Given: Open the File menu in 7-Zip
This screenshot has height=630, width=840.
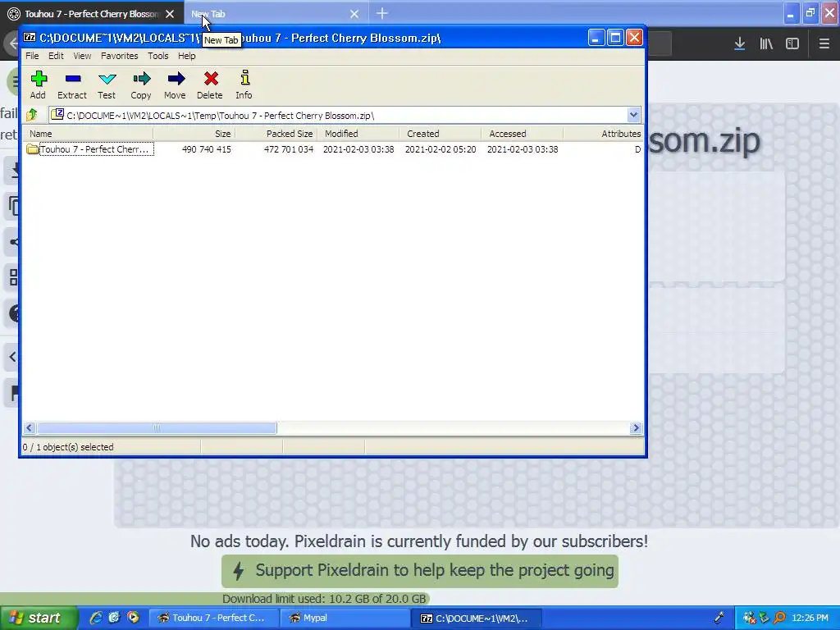Looking at the screenshot, I should pyautogui.click(x=32, y=56).
